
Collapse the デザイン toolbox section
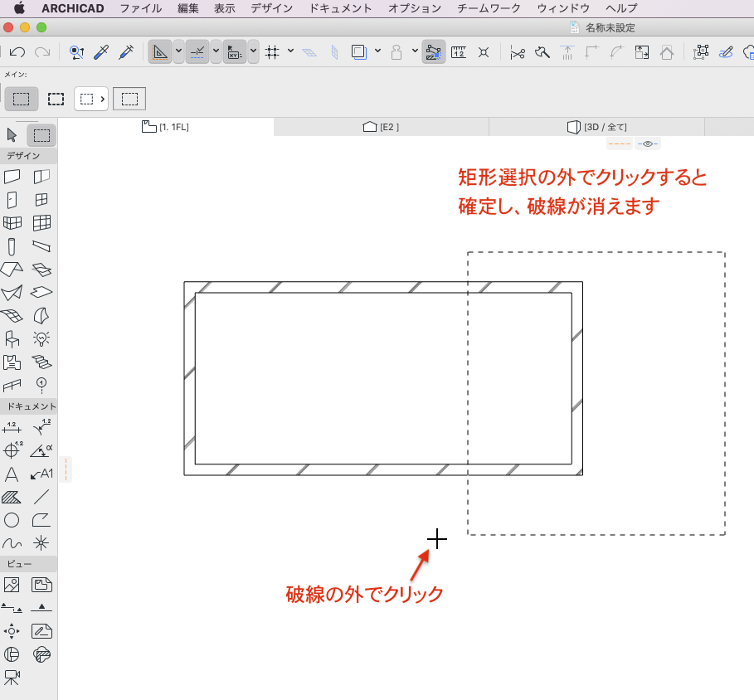pyautogui.click(x=28, y=156)
